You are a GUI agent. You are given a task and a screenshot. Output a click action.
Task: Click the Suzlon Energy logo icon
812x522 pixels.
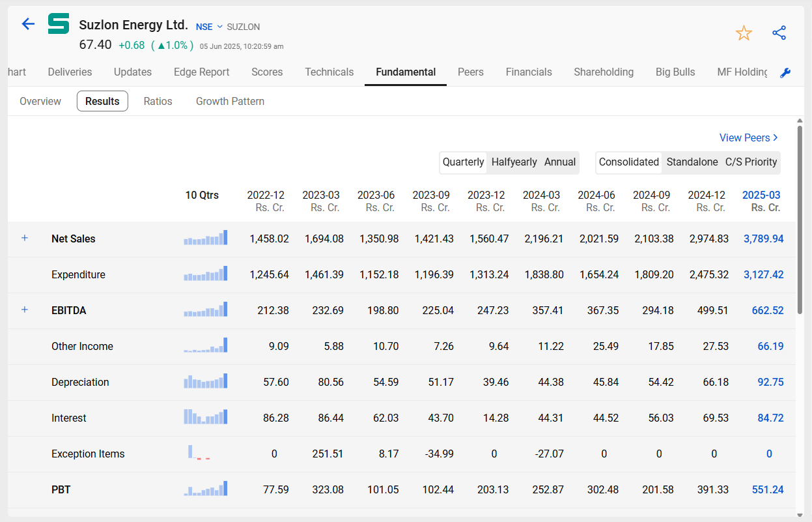point(59,24)
